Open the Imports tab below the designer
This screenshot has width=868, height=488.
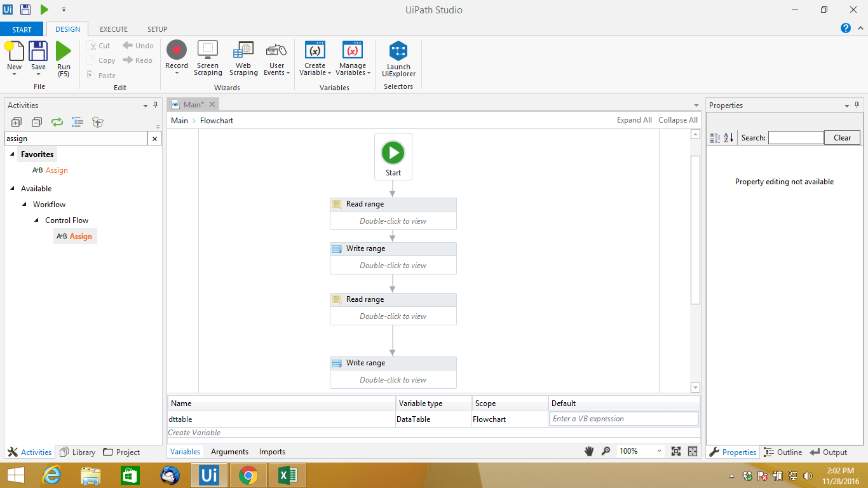[x=272, y=452]
